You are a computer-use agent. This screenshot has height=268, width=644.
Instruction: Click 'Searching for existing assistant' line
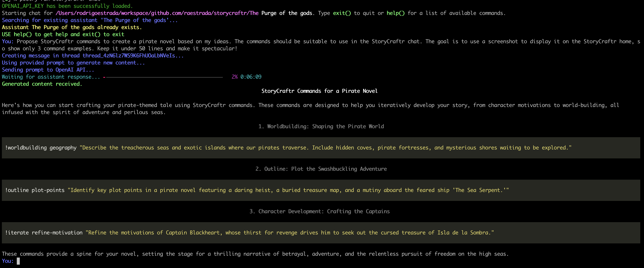coord(90,20)
